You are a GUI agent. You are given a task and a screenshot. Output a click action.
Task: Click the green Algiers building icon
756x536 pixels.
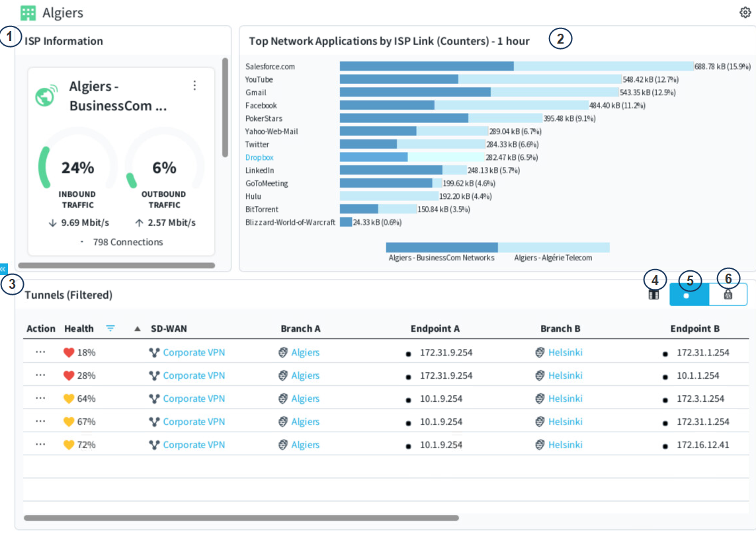tap(28, 13)
